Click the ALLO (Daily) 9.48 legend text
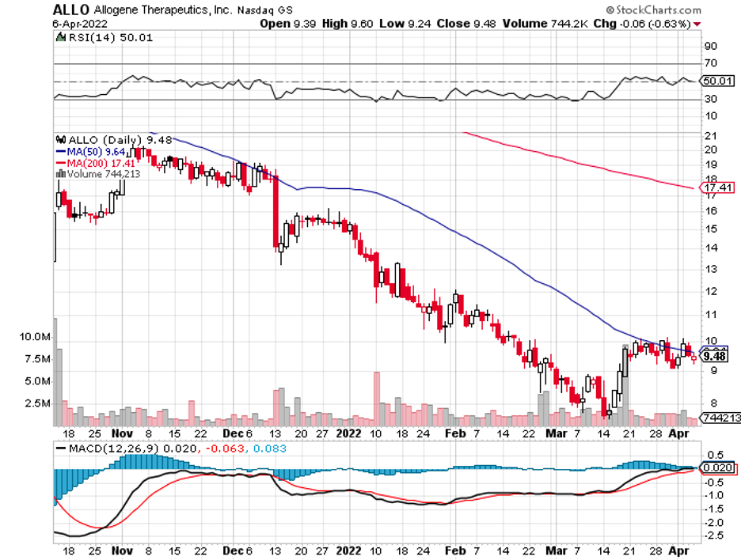Screen dimensions: 741x560 [120, 140]
